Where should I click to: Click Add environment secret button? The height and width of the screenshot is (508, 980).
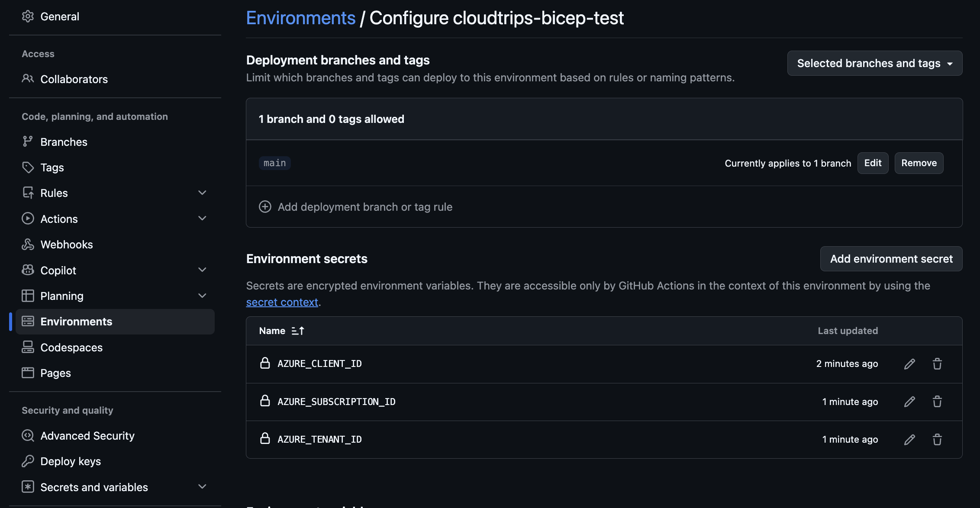point(891,259)
